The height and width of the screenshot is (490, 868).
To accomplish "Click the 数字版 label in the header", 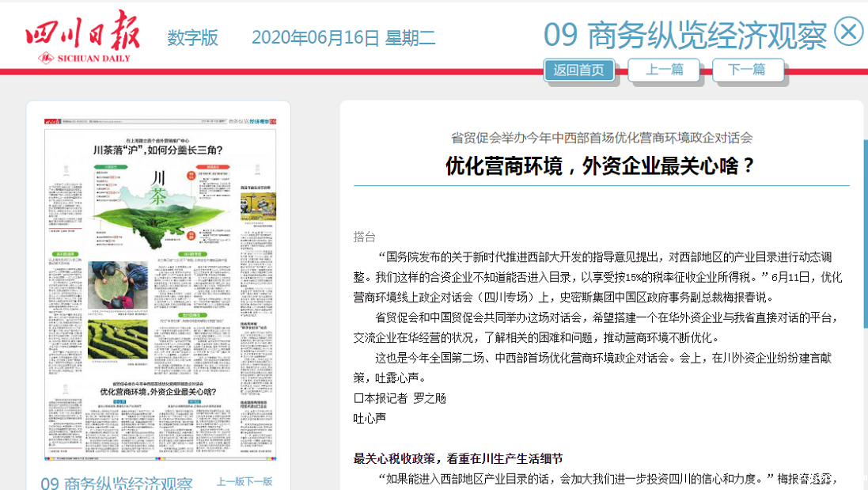I will (192, 37).
